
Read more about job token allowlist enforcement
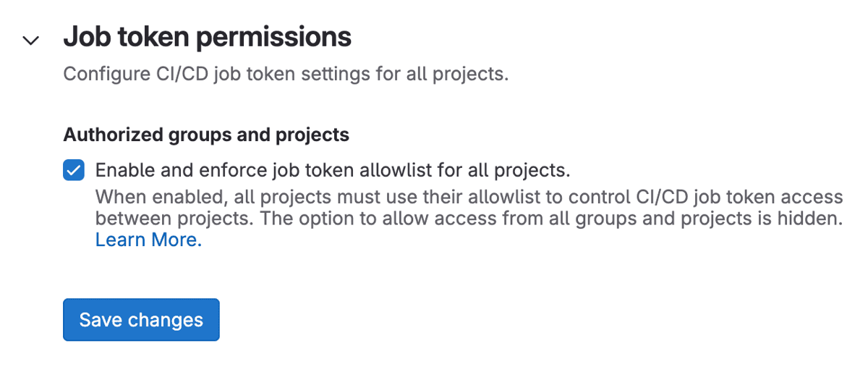[148, 240]
